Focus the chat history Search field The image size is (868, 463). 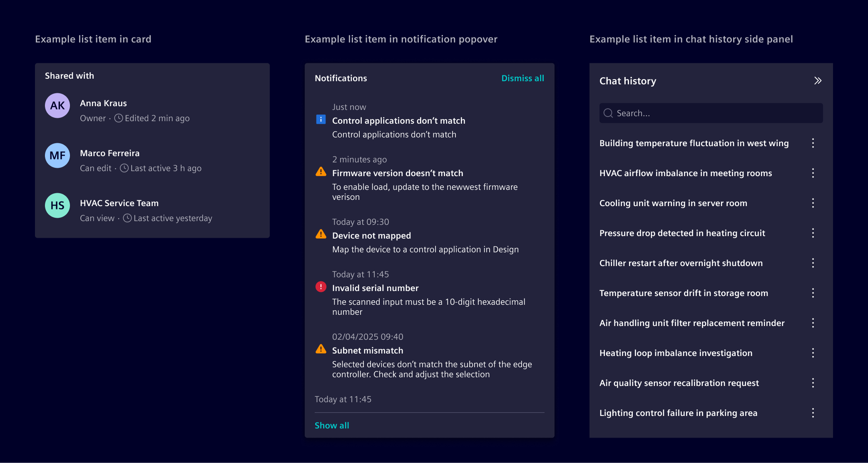711,113
